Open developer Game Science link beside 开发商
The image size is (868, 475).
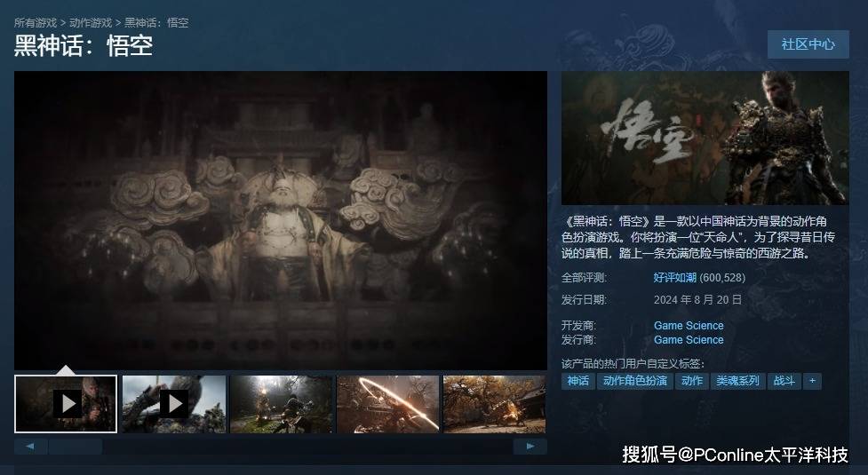(x=689, y=326)
